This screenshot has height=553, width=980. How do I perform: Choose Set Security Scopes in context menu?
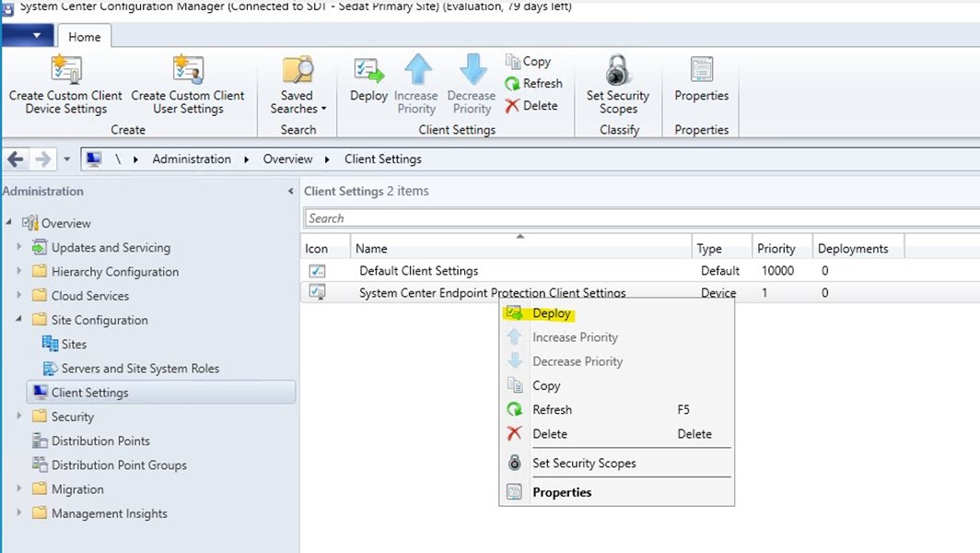point(616,464)
